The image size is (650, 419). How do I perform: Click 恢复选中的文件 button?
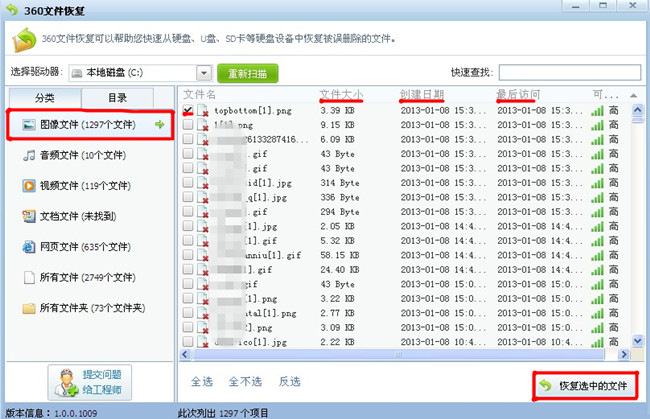pos(585,386)
